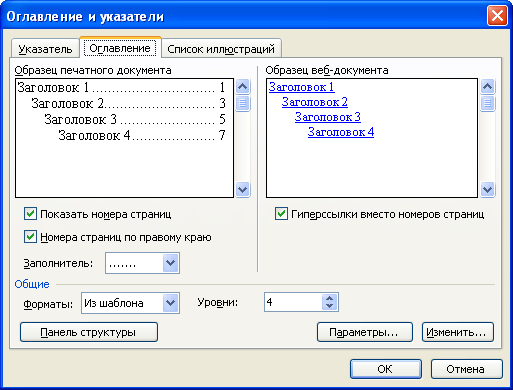Viewport: 513px width, 390px height.
Task: Click the web preview scroll up arrow
Action: (487, 87)
